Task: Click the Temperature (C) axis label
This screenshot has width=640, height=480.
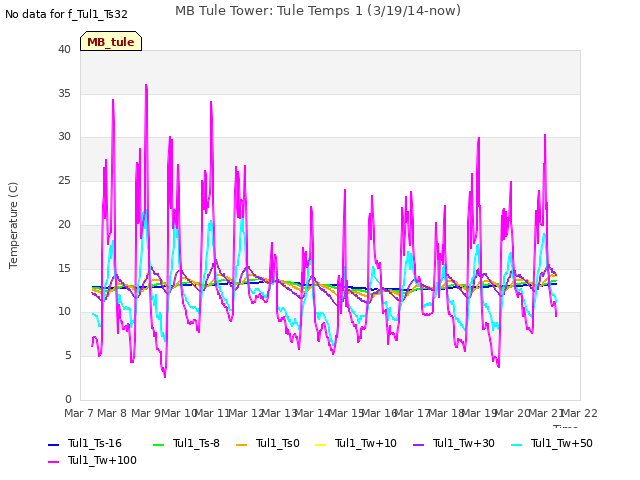Action: point(13,225)
